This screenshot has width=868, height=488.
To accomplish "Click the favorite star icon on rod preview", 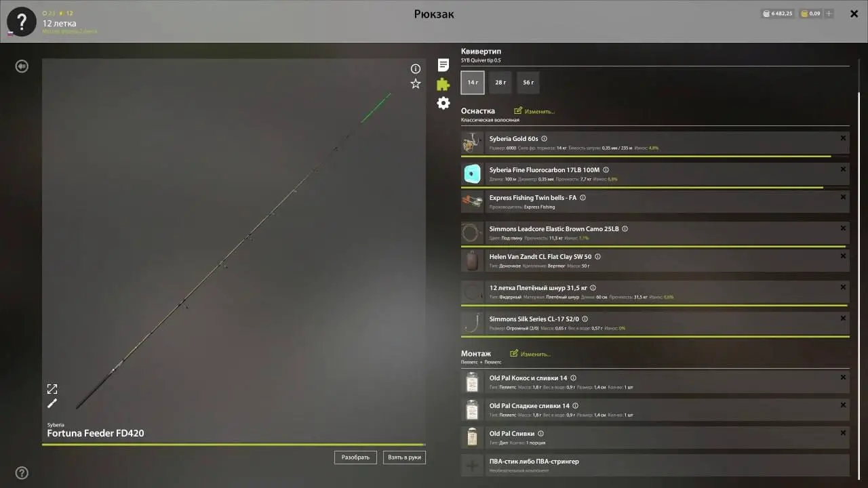I will (416, 83).
